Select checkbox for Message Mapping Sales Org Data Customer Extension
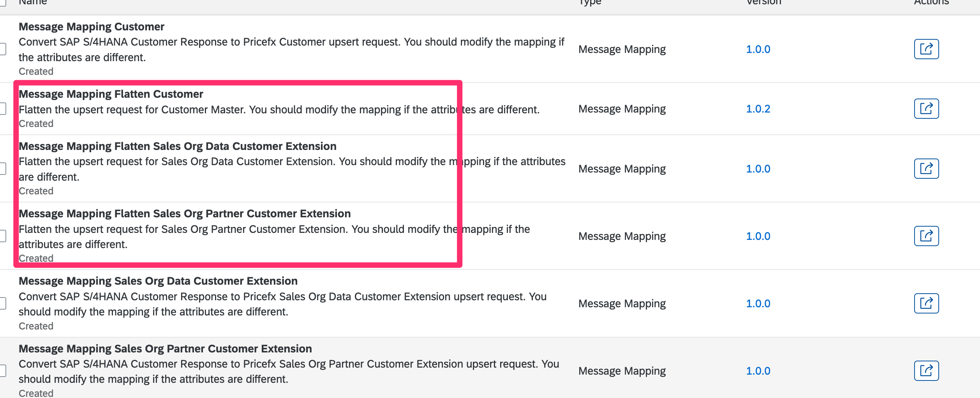Viewport: 980px width, 398px height. click(x=2, y=303)
